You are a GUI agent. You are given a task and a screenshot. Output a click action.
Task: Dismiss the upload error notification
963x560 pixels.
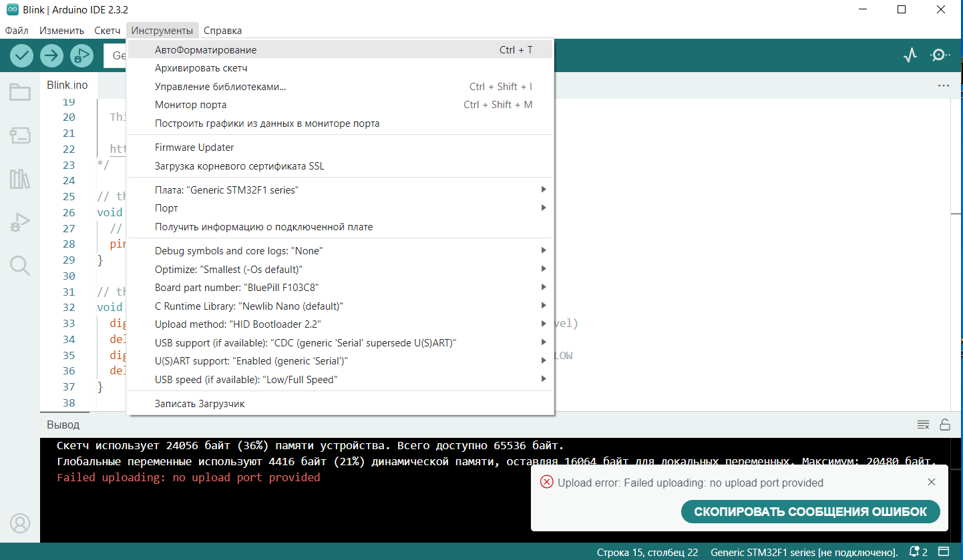[932, 482]
